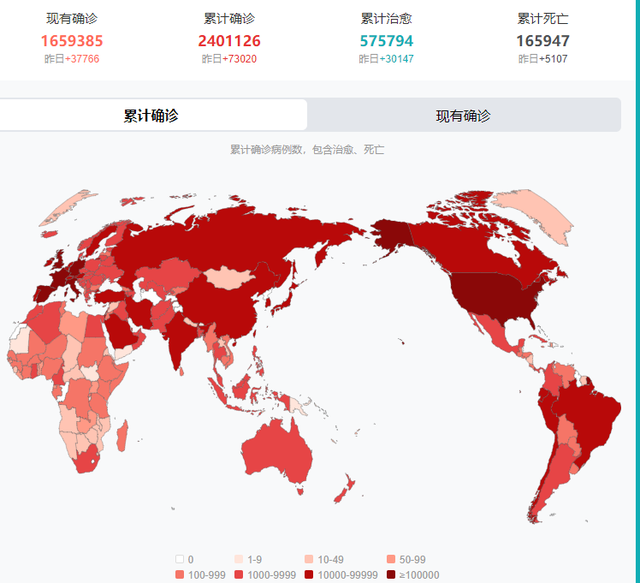Viewport: 640px width, 583px height.
Task: Toggle the 1000-9999 legend swatch
Action: tap(239, 575)
